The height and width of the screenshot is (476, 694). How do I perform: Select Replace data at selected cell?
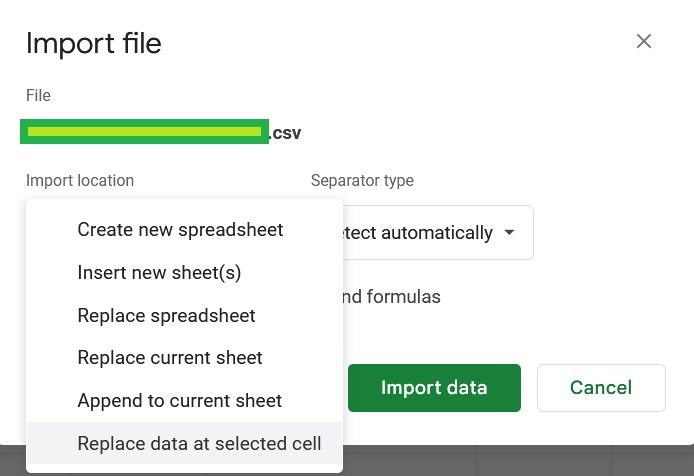click(x=185, y=443)
